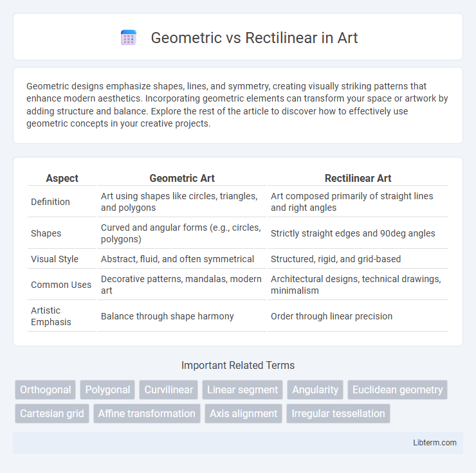Click the Rectilinear Art column header
This screenshot has height=473, width=476.
[358, 178]
